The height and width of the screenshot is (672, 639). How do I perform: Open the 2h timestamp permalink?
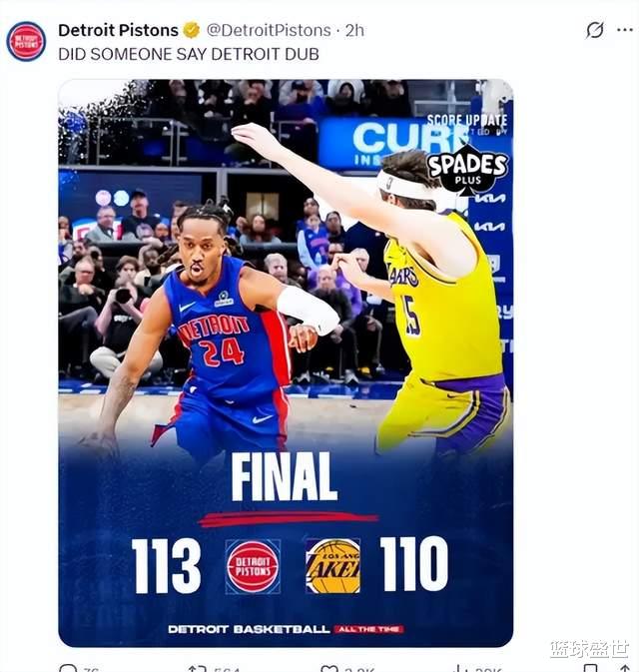pos(354,30)
